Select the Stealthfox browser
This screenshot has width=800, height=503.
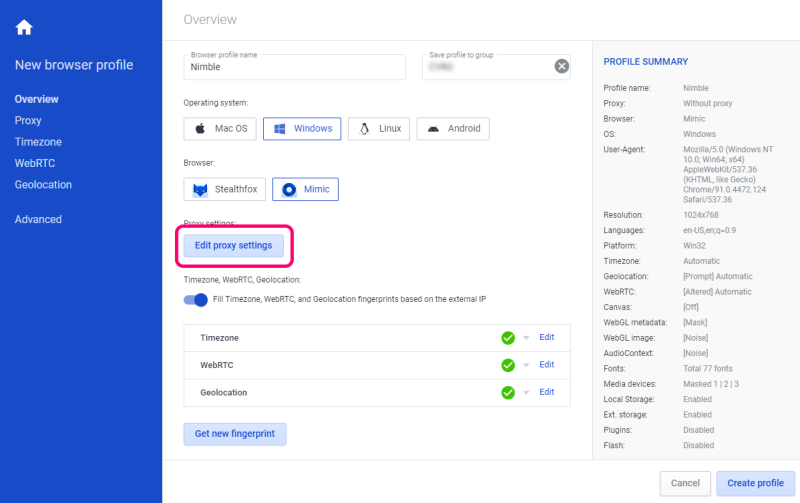[x=223, y=190]
